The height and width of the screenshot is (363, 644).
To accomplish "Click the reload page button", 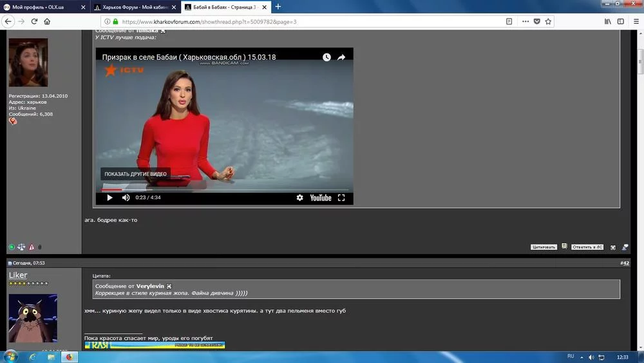I will [x=34, y=21].
